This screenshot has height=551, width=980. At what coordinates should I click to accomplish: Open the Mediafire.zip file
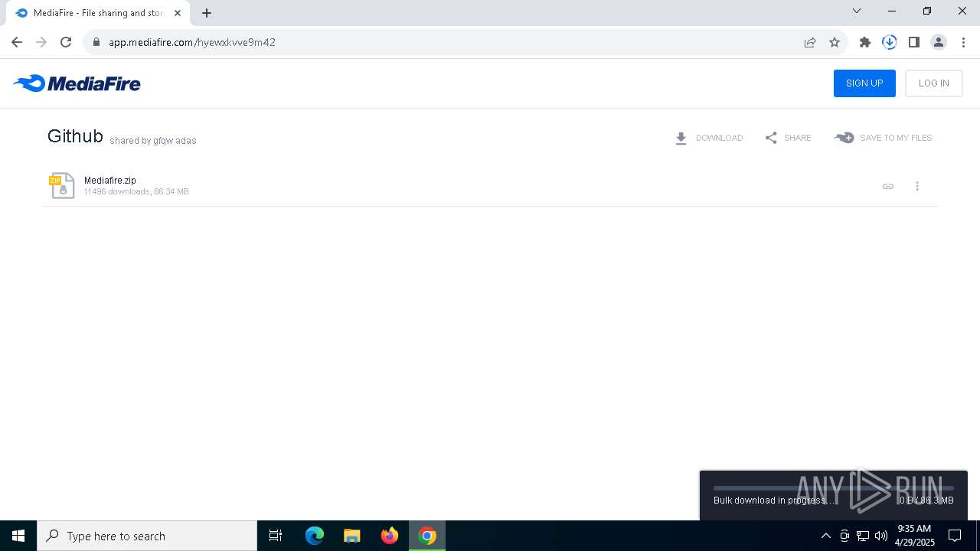point(110,181)
